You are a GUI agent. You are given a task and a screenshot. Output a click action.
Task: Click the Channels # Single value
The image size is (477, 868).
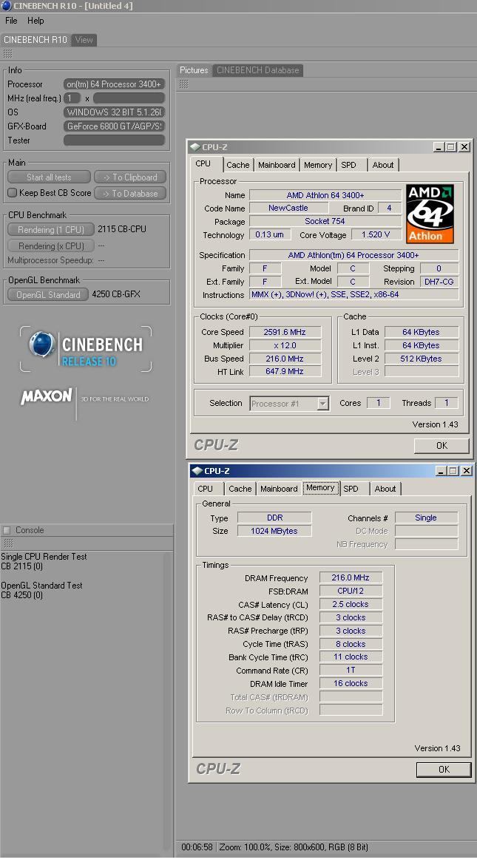coord(426,518)
